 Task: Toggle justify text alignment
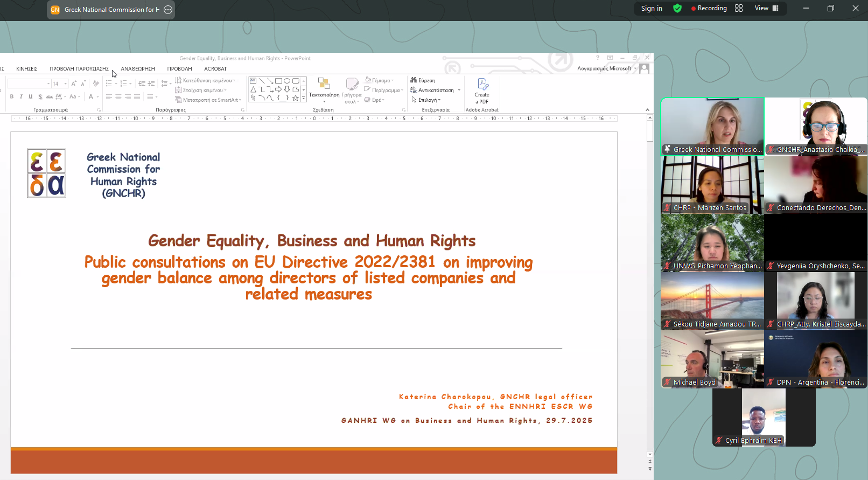[x=137, y=96]
